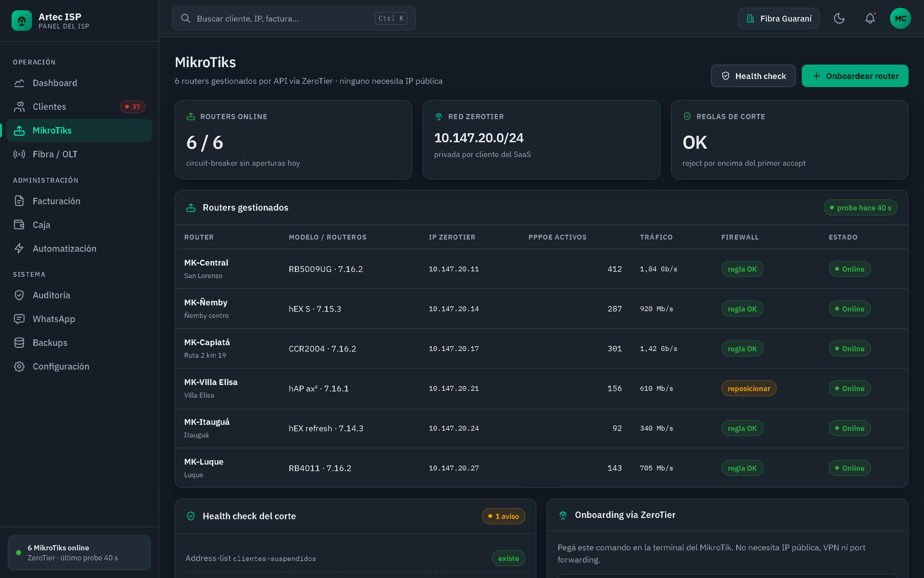The width and height of the screenshot is (924, 578).
Task: Click the Auditoría shield icon
Action: point(19,295)
